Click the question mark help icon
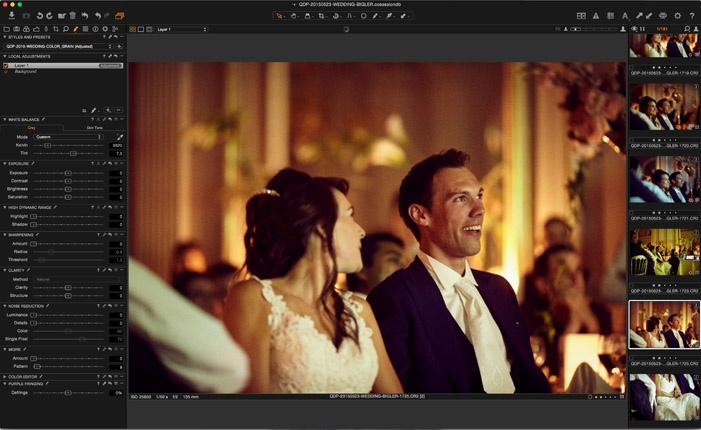This screenshot has width=701, height=430. [x=692, y=16]
